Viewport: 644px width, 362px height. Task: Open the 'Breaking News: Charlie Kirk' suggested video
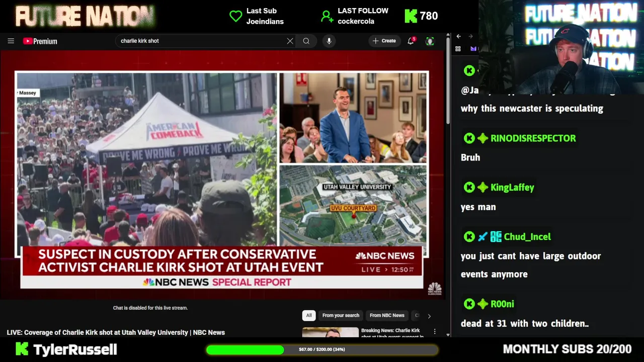click(392, 333)
